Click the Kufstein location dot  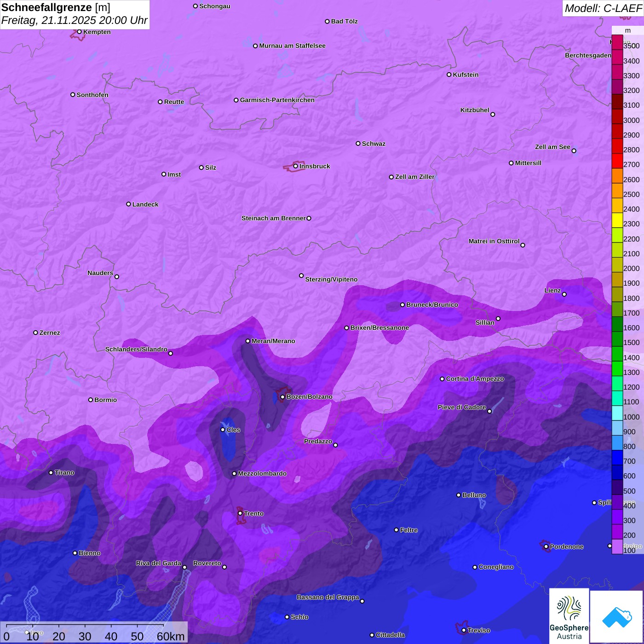tap(449, 75)
